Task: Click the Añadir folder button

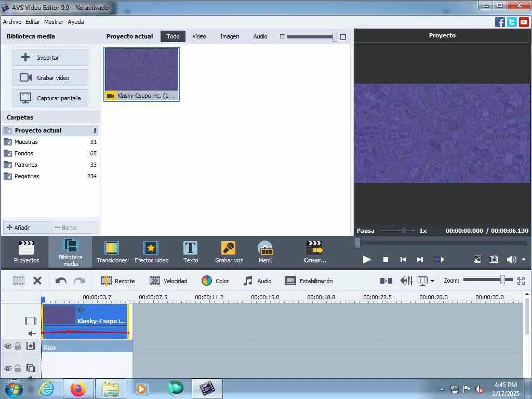Action: [26, 228]
